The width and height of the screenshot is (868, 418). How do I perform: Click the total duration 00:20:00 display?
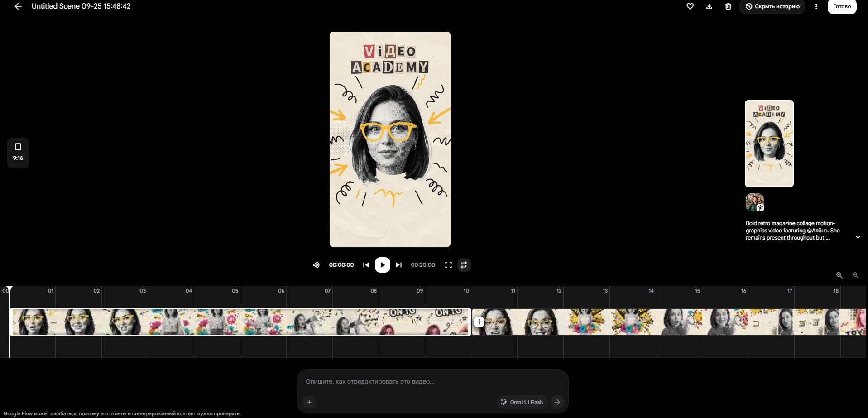coord(423,265)
